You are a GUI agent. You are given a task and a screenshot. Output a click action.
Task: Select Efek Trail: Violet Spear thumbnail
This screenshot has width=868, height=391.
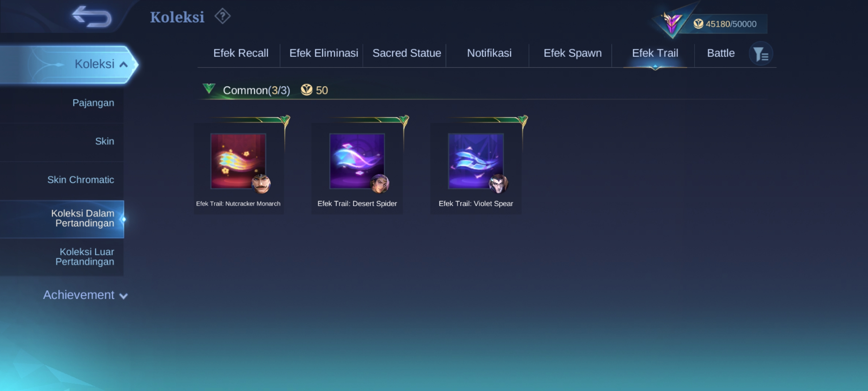(x=476, y=161)
